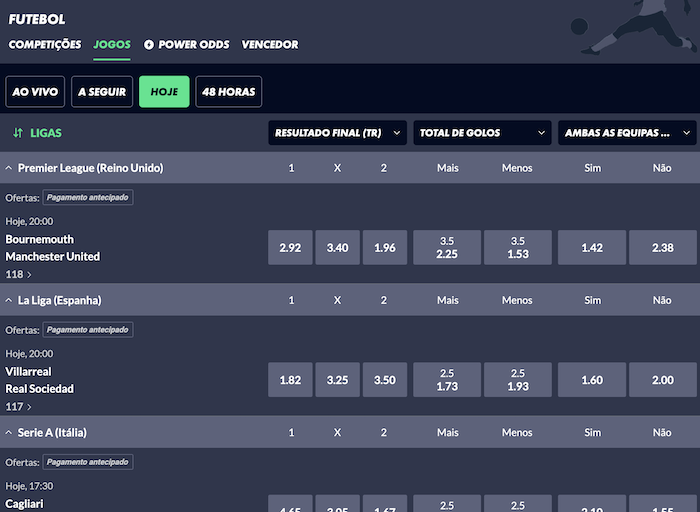700x512 pixels.
Task: Open the Ambas as Equipas dropdown
Action: [627, 132]
